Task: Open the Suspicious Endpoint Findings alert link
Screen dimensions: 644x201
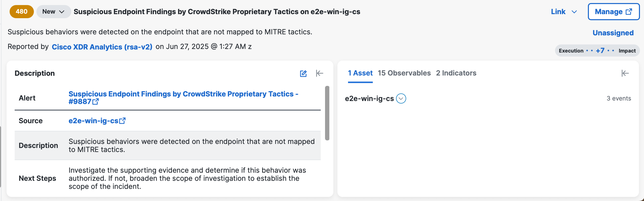Action: coord(183,98)
